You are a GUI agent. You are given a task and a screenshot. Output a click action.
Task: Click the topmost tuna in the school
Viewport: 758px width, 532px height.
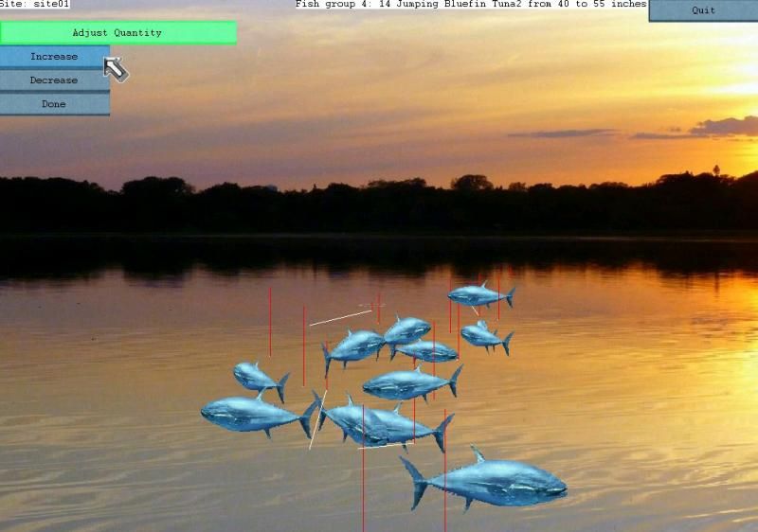[481, 295]
